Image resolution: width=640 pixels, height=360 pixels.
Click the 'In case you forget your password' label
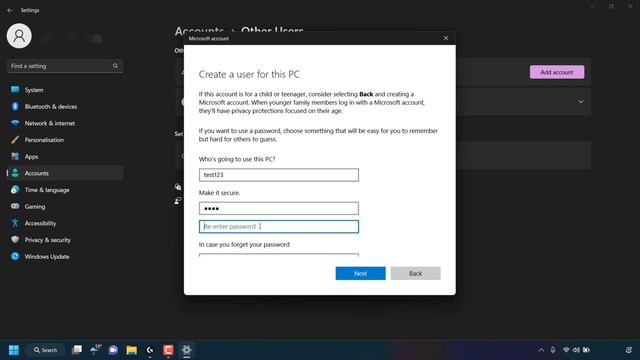[x=244, y=244]
